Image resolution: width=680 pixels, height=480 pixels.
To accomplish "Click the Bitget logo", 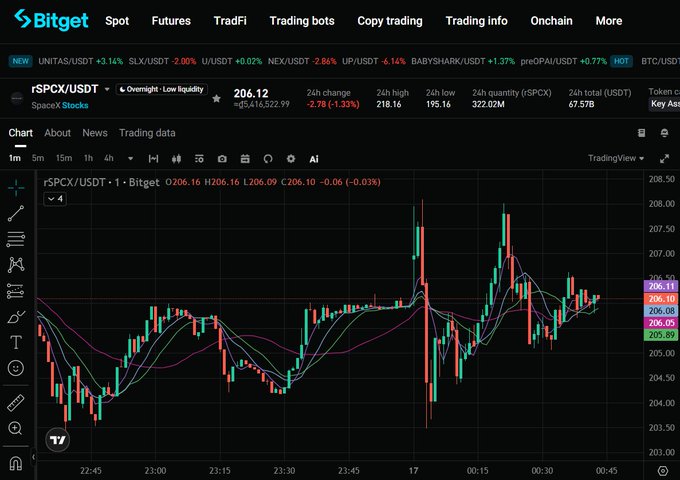I will [51, 20].
